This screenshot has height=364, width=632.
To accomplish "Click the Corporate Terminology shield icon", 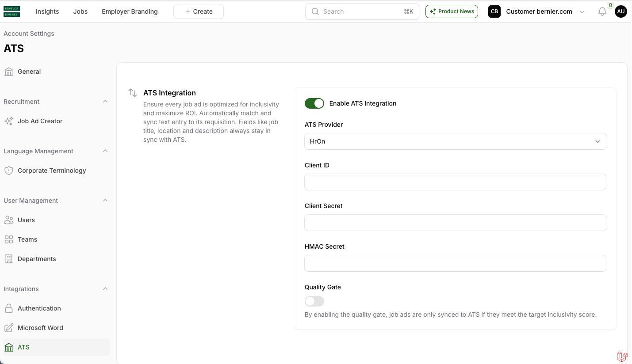I will pyautogui.click(x=9, y=171).
